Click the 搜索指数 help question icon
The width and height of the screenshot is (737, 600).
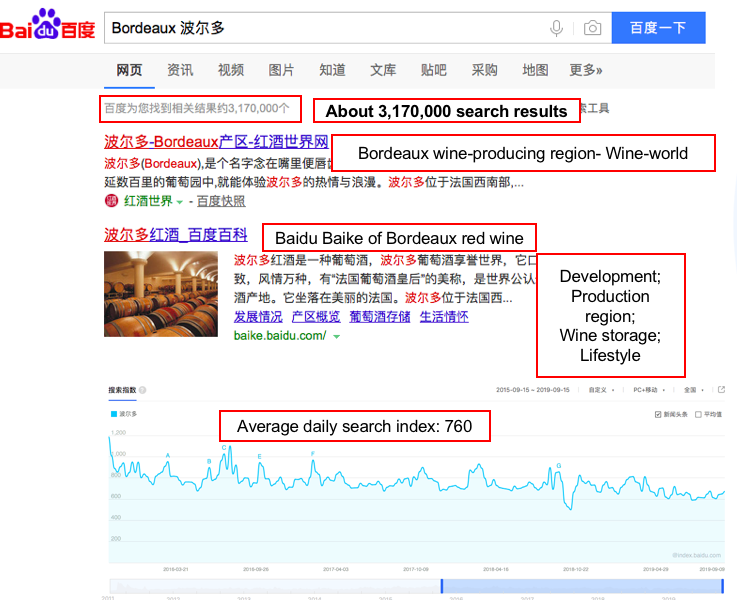coord(142,390)
